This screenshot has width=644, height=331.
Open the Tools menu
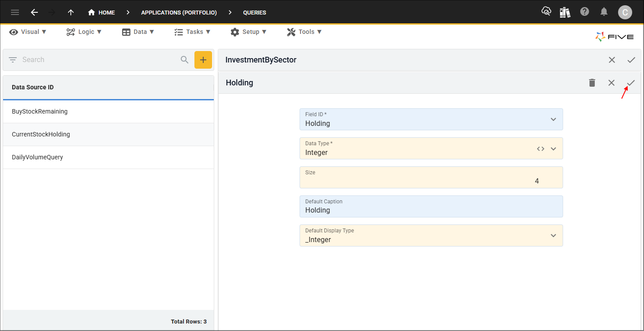coord(304,32)
